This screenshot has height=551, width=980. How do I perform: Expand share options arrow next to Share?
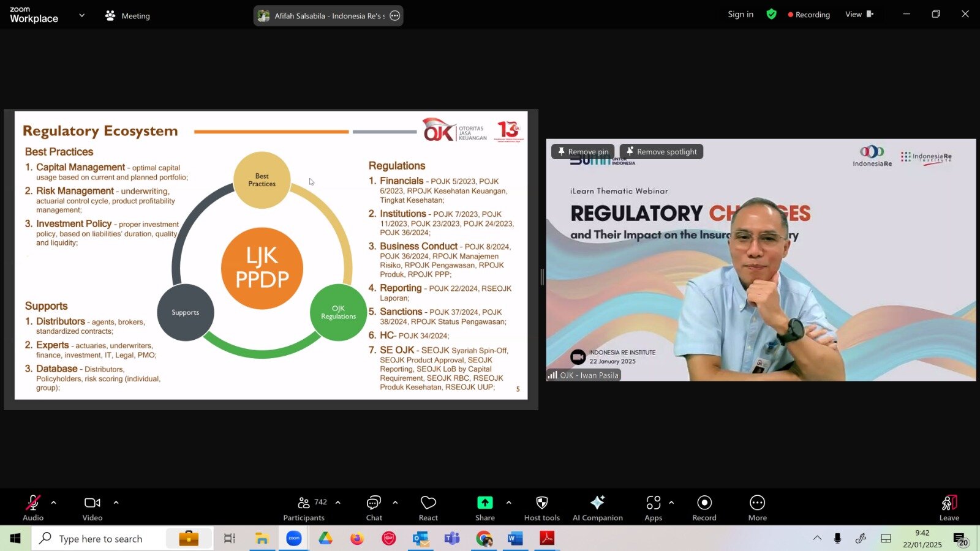508,503
